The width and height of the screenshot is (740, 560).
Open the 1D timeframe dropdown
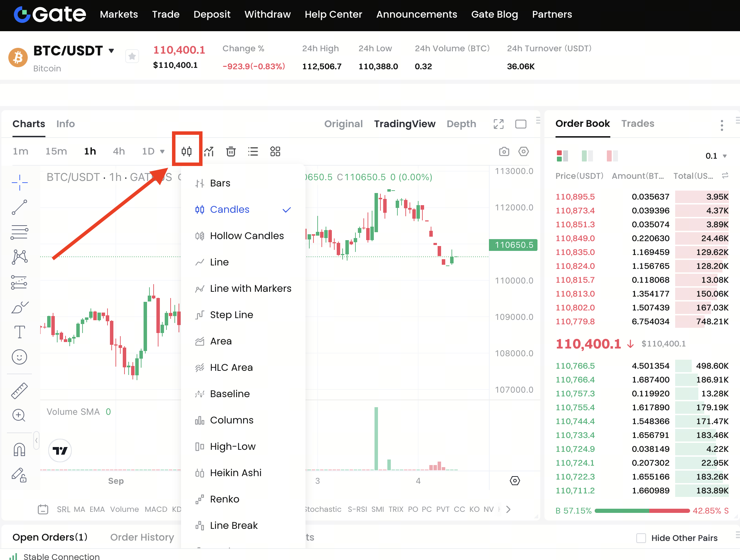[153, 151]
